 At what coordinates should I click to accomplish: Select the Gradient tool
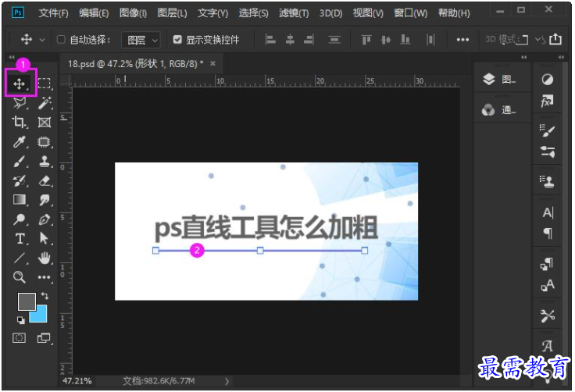point(20,200)
